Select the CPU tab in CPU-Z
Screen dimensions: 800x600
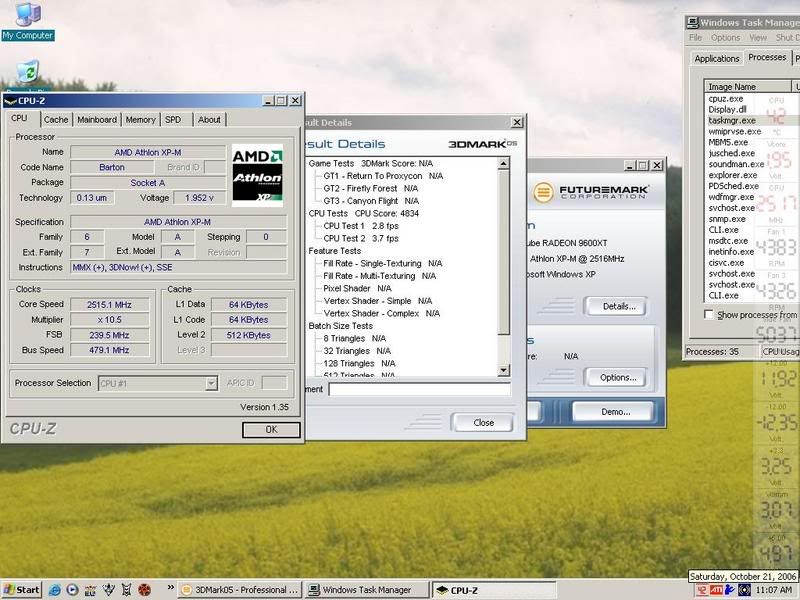[x=19, y=118]
